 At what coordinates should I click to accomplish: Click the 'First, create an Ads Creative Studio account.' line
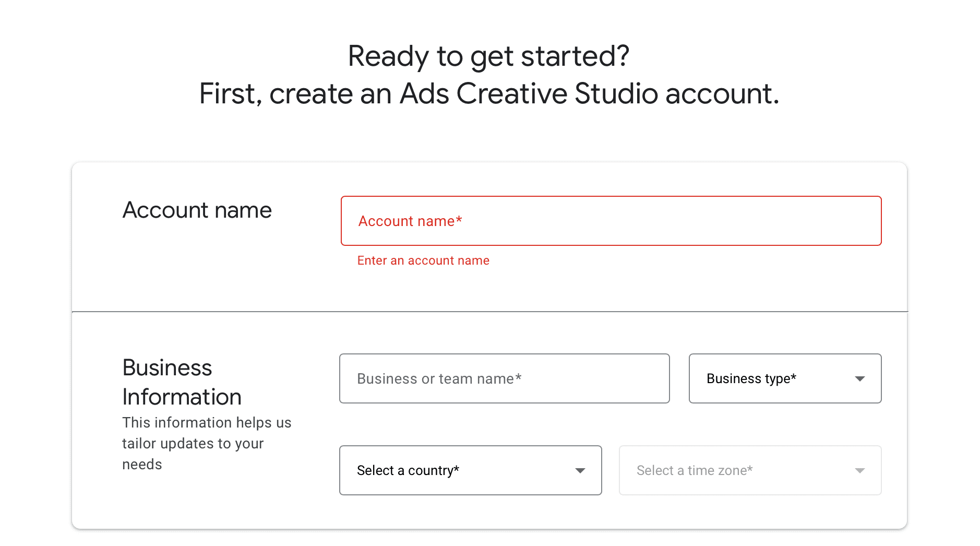coord(489,94)
